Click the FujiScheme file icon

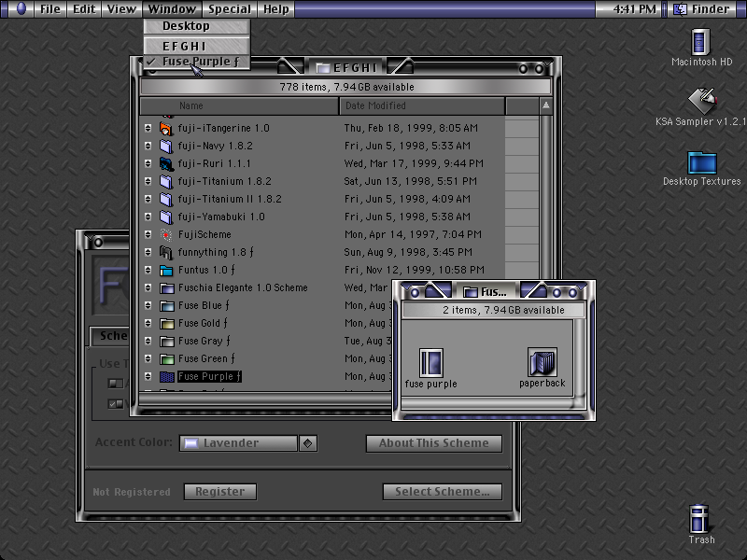coord(166,234)
